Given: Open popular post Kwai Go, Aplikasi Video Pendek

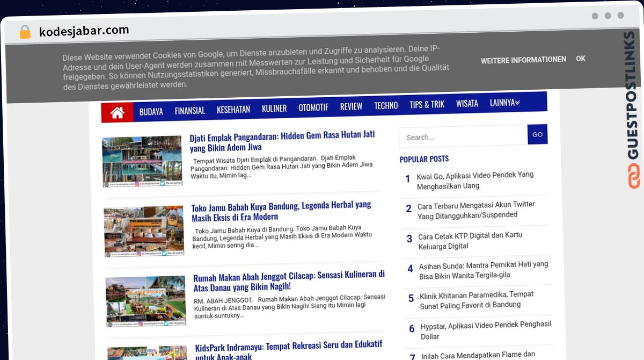Looking at the screenshot, I should pos(475,180).
